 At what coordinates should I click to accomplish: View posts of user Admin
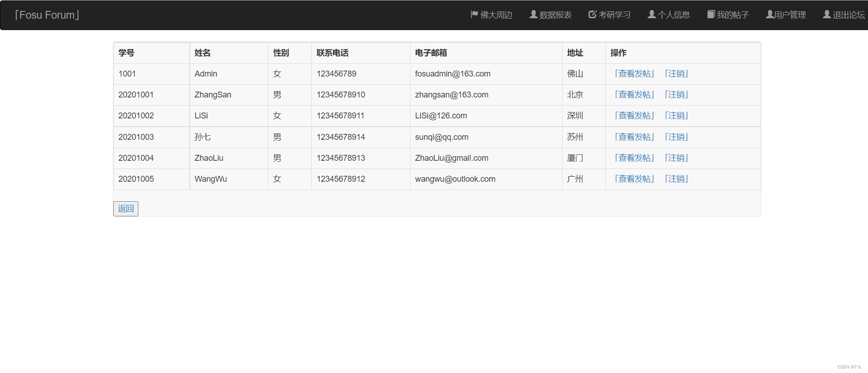[635, 74]
